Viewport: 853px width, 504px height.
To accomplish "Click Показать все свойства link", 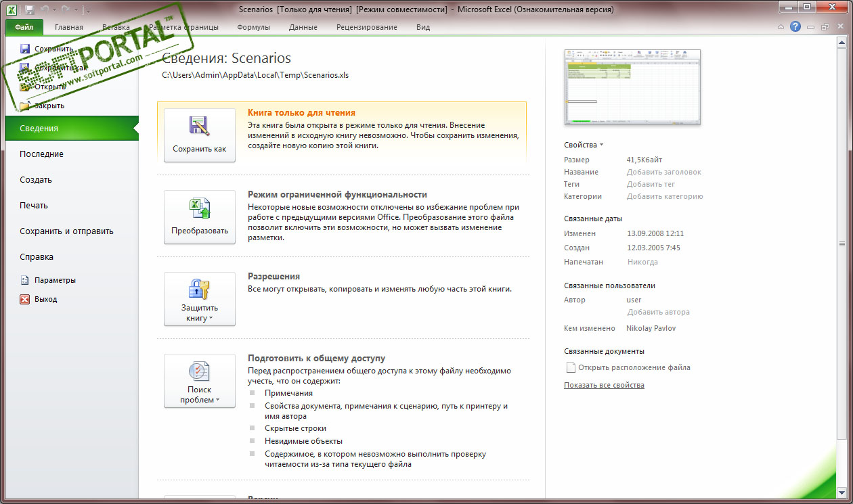I will click(604, 385).
